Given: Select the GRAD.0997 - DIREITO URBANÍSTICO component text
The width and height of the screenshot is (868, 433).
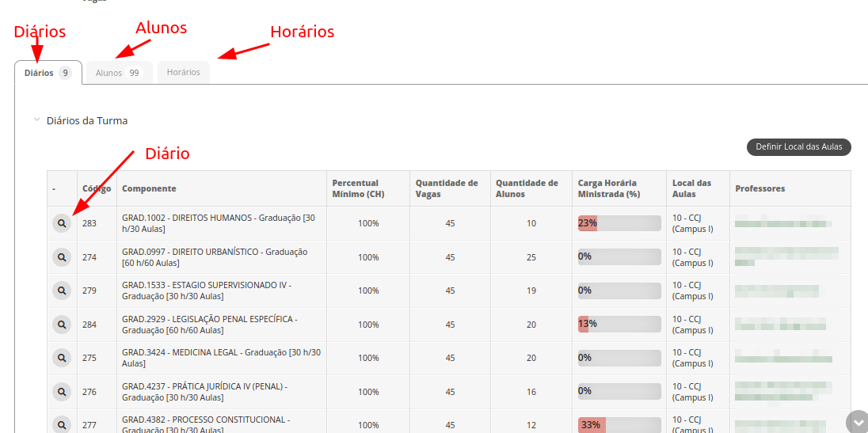Looking at the screenshot, I should (x=215, y=257).
